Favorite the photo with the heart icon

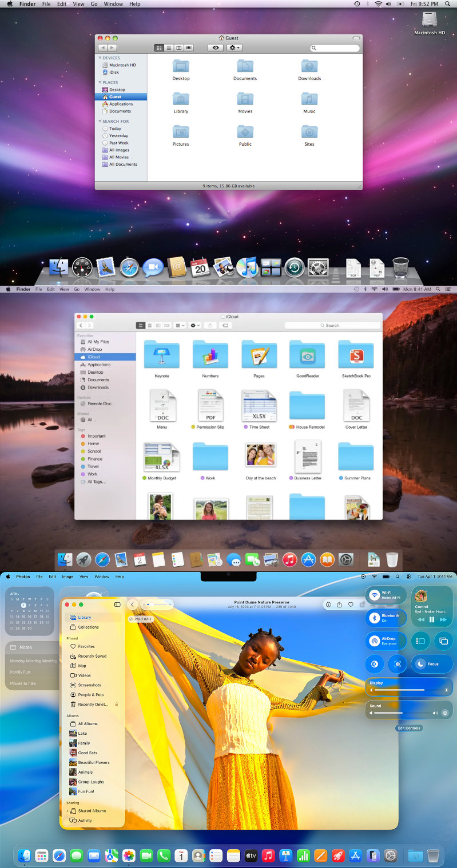pyautogui.click(x=351, y=605)
